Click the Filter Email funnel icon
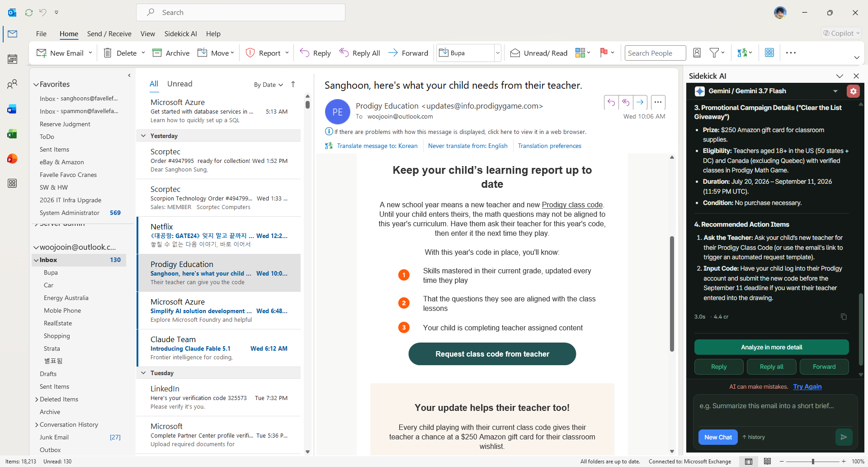 714,53
